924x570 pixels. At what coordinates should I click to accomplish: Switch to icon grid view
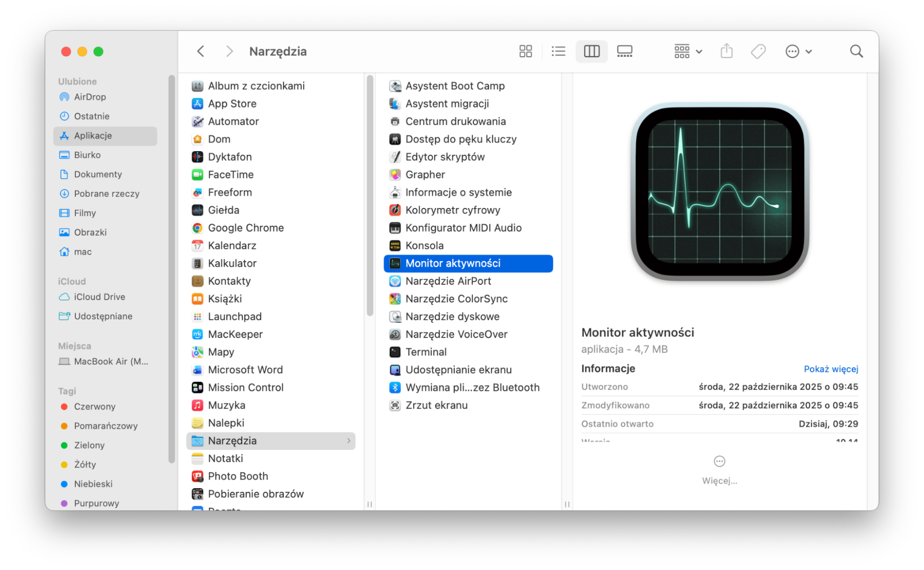[526, 51]
